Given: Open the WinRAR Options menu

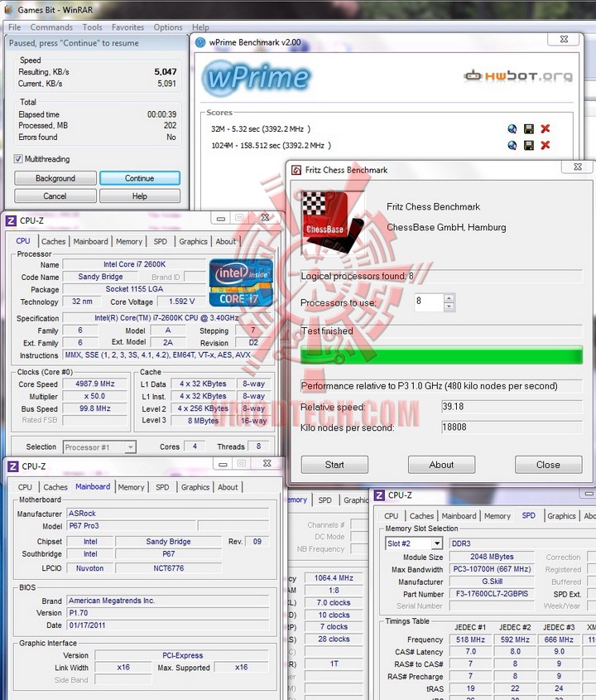Looking at the screenshot, I should click(x=168, y=27).
